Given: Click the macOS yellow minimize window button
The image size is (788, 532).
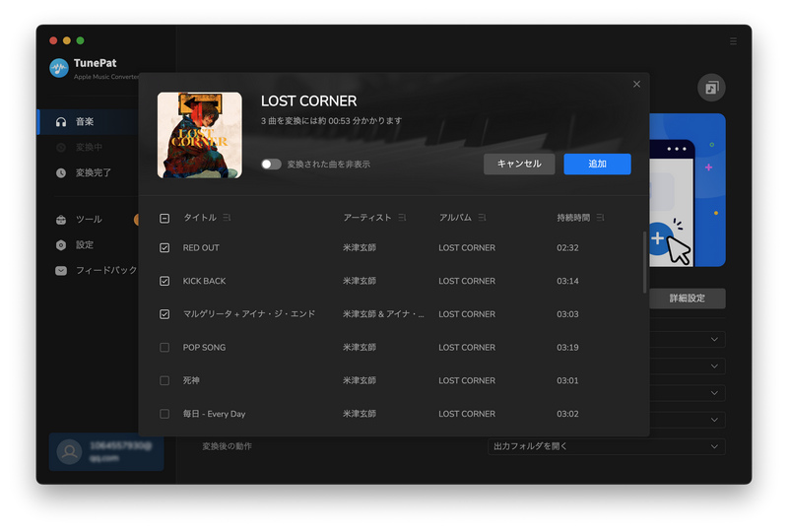Looking at the screenshot, I should (x=67, y=40).
